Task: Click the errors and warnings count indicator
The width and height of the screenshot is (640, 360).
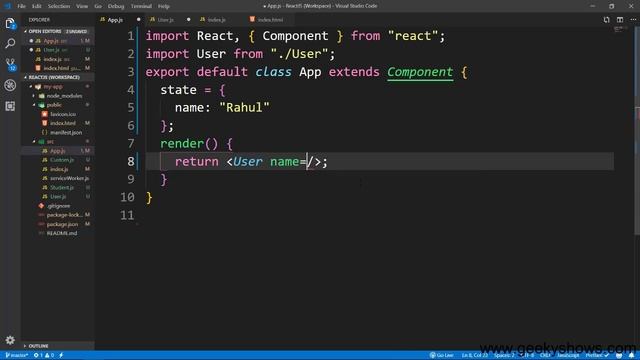Action: tap(44, 355)
